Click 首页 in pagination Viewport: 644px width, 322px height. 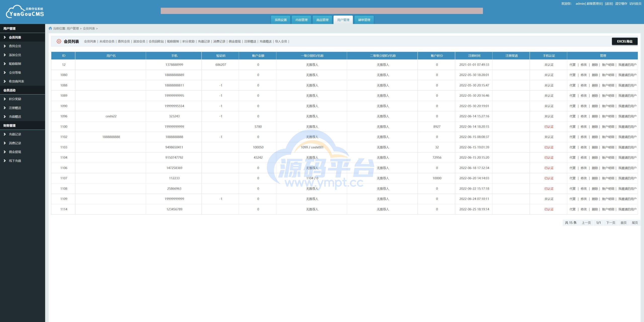623,223
